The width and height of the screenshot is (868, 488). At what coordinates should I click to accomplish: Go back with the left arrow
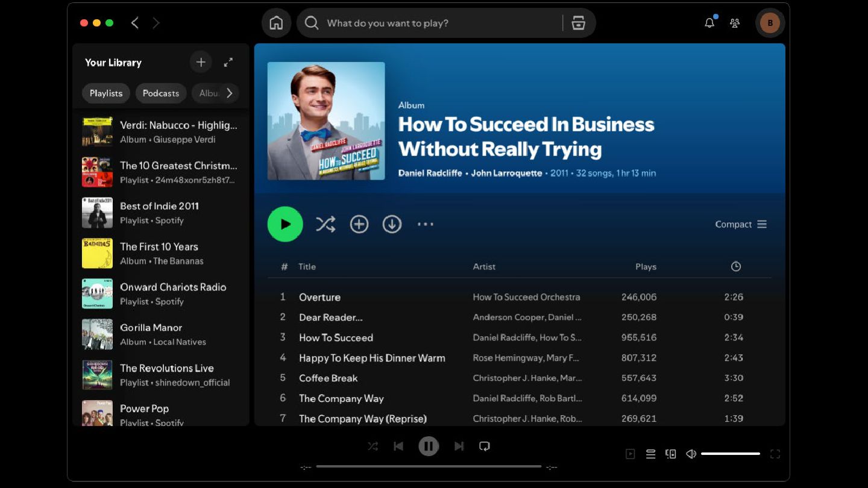[x=135, y=23]
